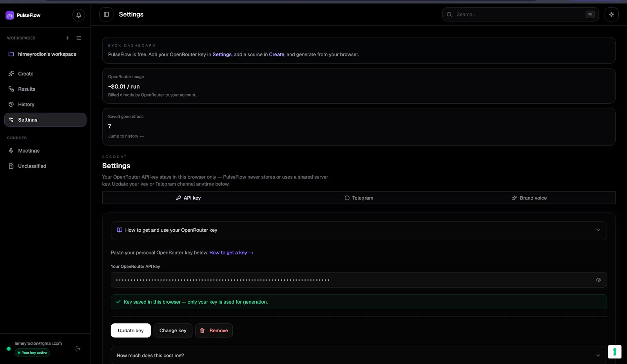Click the hirneyrodion@gmail.com account email

pyautogui.click(x=38, y=343)
